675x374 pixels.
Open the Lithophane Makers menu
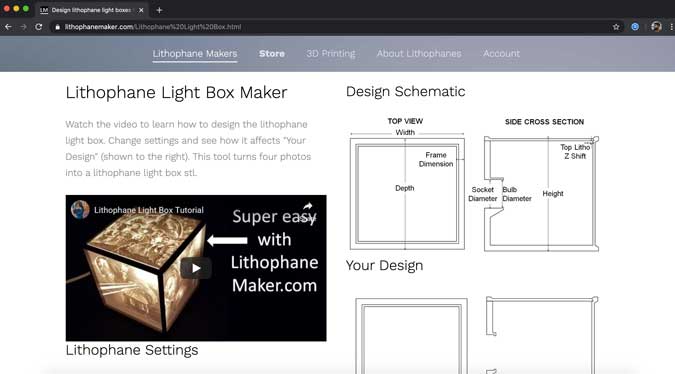click(195, 54)
